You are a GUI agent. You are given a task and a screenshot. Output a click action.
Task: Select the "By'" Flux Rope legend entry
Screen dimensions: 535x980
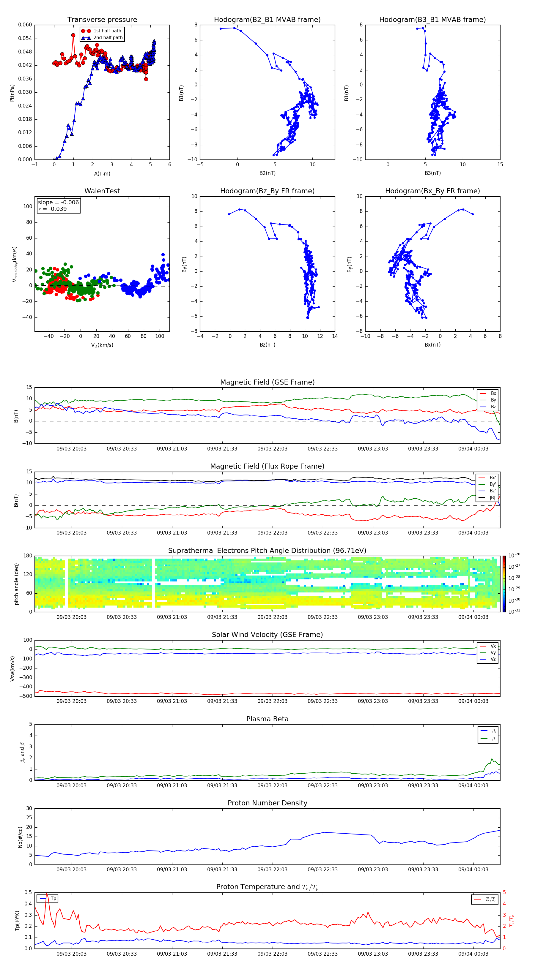click(488, 484)
